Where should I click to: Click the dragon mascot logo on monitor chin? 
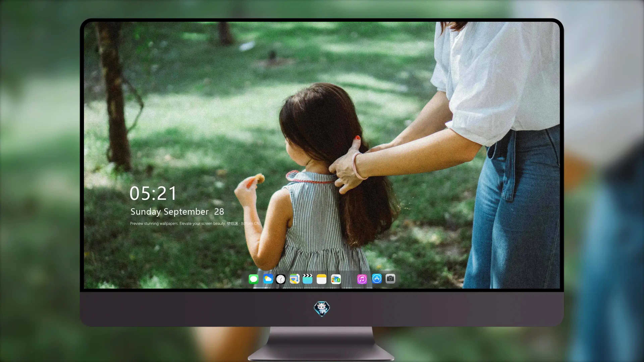point(322,309)
